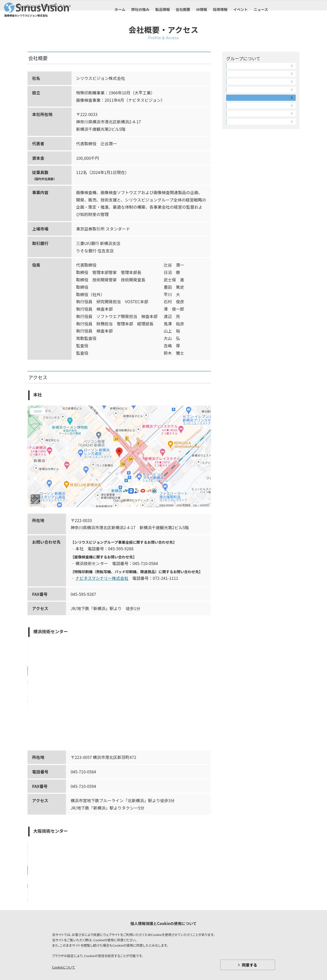Switch map to satellite view thumbnail
Screen dimensions: 327x980
(35, 499)
